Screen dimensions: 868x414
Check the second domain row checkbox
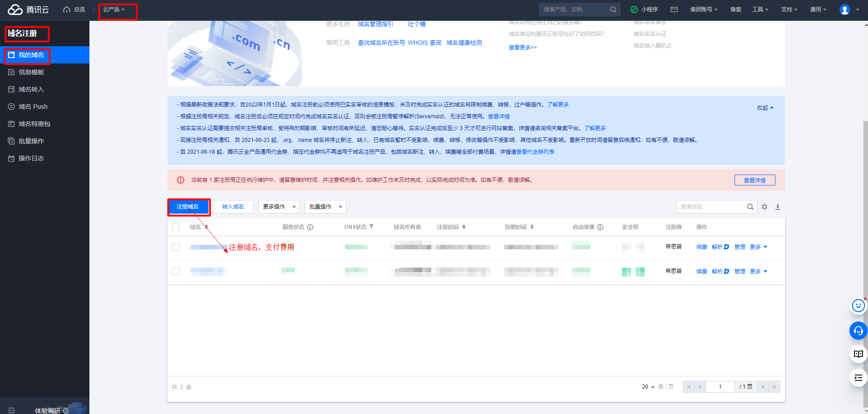click(x=176, y=272)
